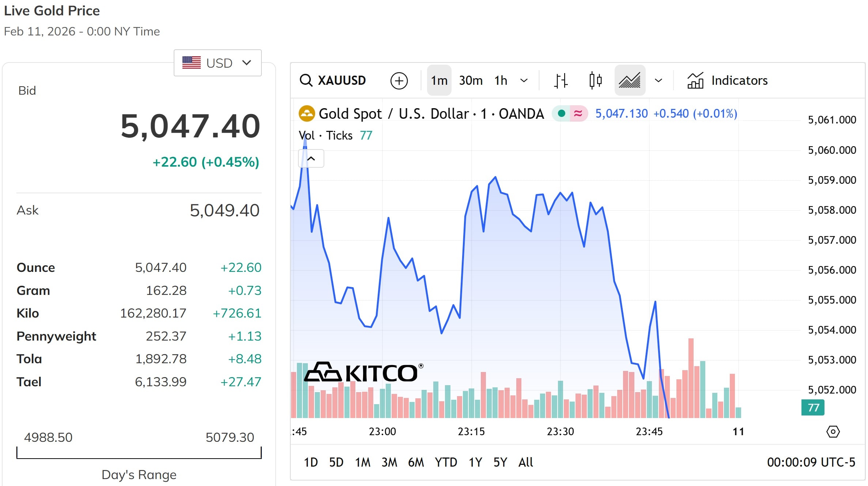Open the USD currency dropdown

pyautogui.click(x=218, y=63)
